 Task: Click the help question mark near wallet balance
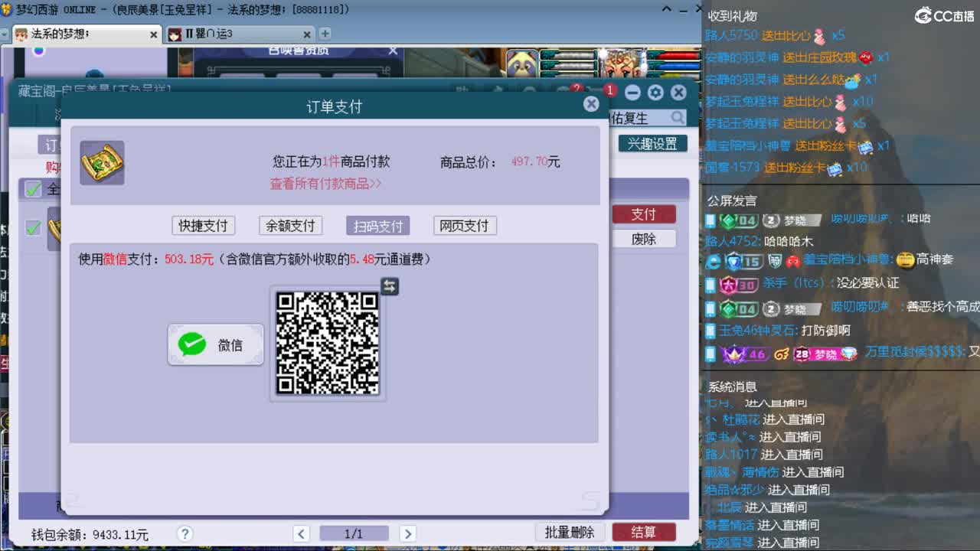[x=185, y=533]
